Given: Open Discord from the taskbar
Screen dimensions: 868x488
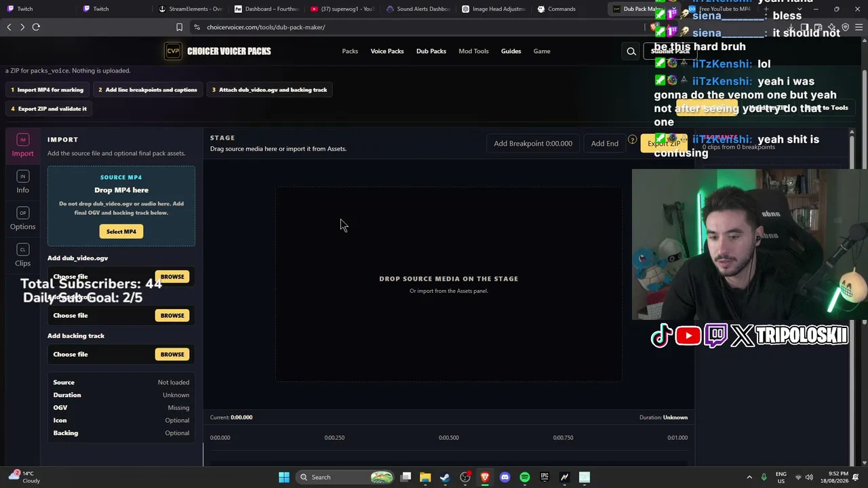Looking at the screenshot, I should pyautogui.click(x=505, y=477).
